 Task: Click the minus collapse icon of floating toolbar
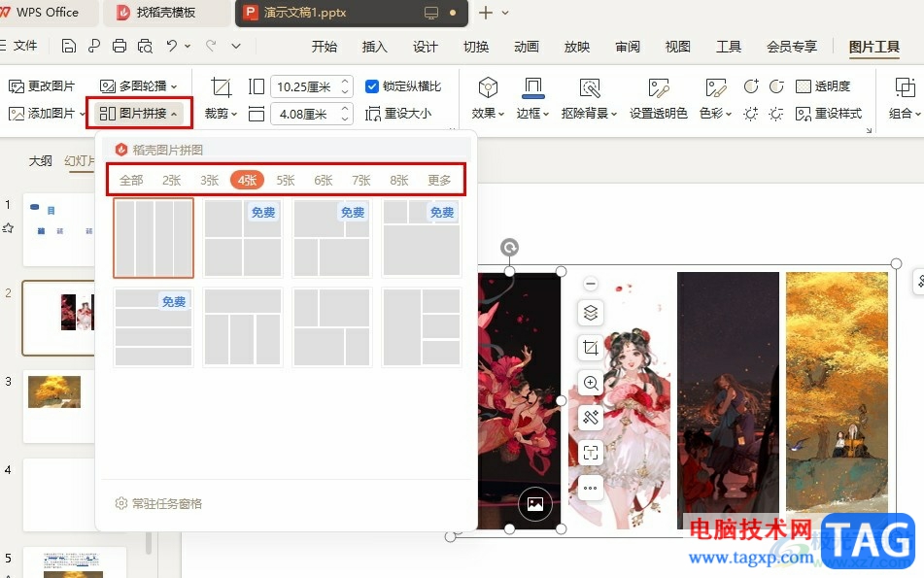click(591, 284)
